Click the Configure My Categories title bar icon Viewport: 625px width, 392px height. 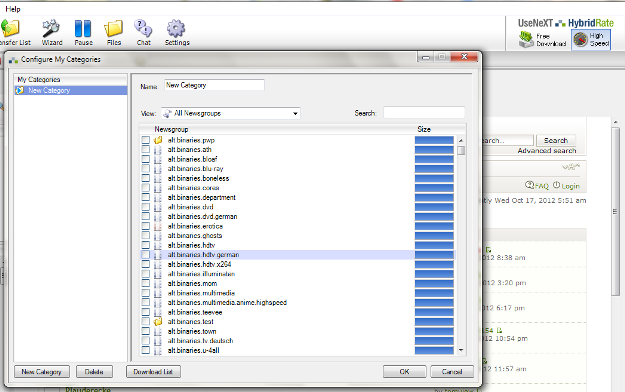(13, 60)
